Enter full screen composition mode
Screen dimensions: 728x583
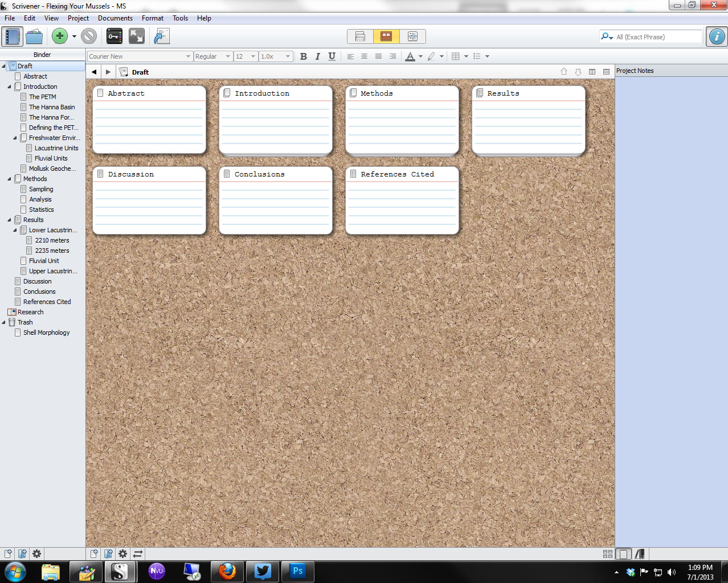click(137, 36)
